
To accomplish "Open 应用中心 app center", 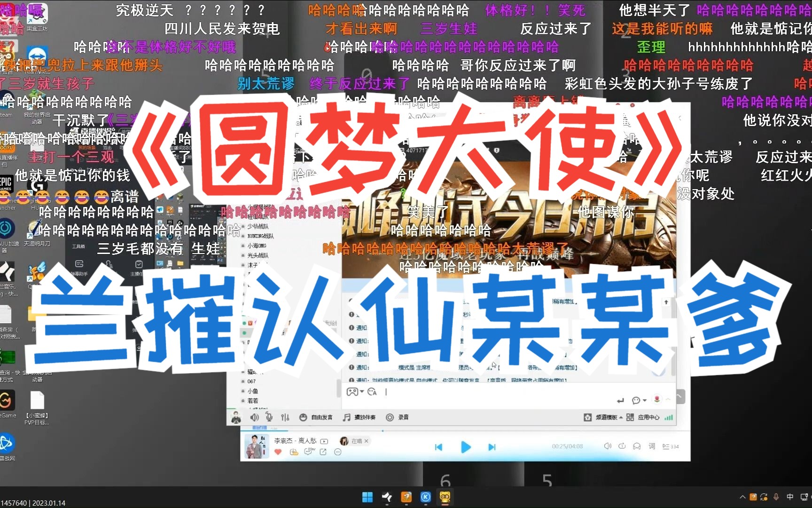I will pos(643,417).
